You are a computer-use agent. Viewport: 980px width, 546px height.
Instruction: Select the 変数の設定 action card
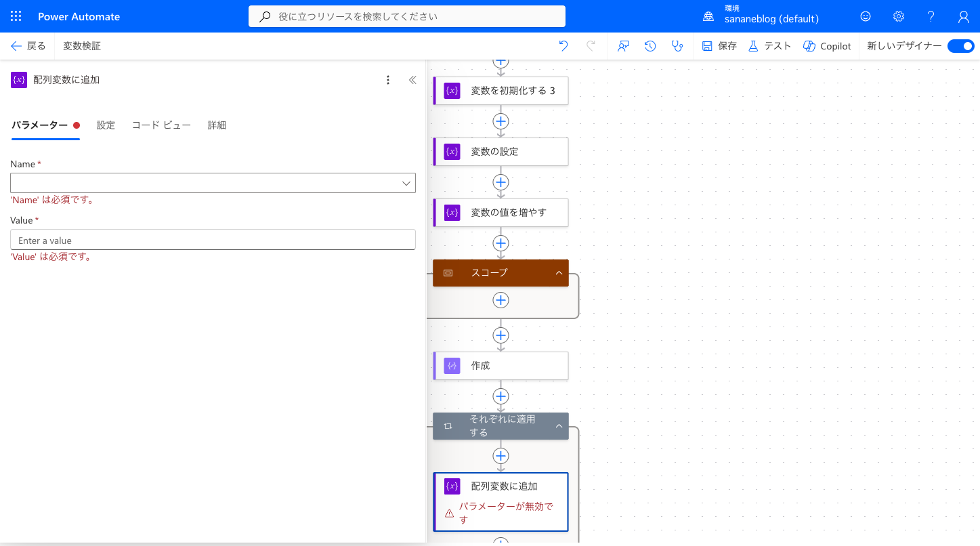click(500, 152)
